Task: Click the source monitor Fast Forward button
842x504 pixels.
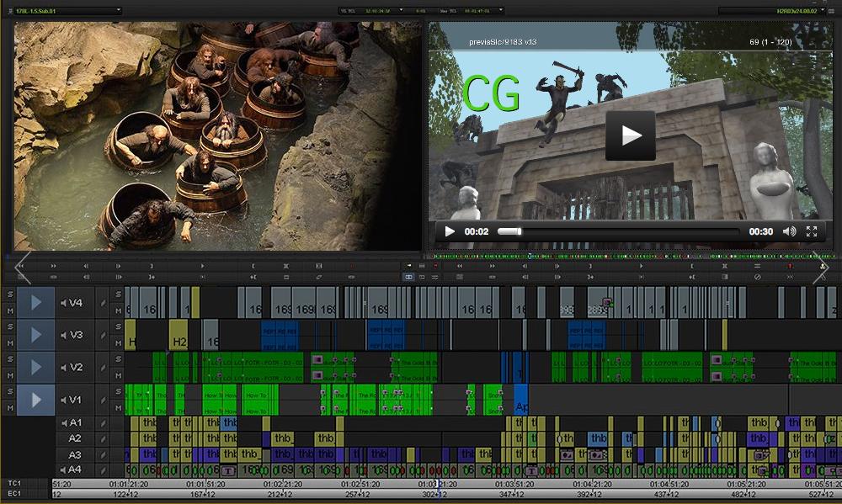Action: pyautogui.click(x=53, y=266)
